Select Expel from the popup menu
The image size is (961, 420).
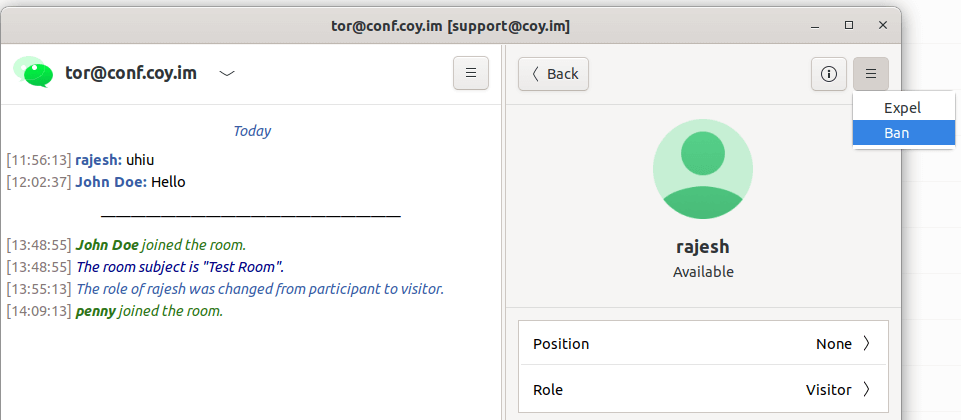pos(901,107)
